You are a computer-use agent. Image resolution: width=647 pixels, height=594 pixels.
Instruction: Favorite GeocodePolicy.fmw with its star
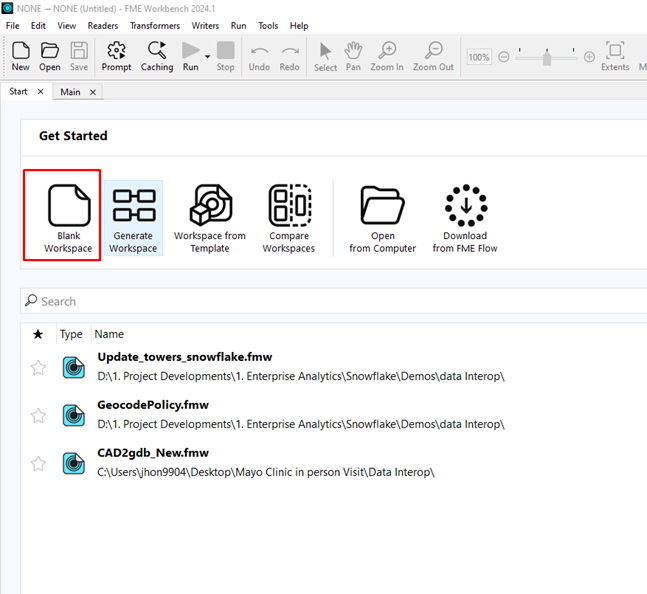(38, 415)
